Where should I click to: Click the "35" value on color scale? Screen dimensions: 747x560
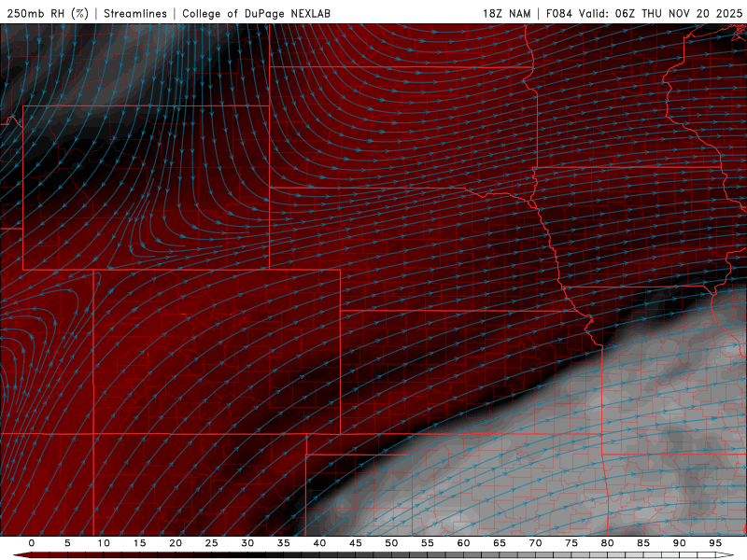click(x=284, y=543)
